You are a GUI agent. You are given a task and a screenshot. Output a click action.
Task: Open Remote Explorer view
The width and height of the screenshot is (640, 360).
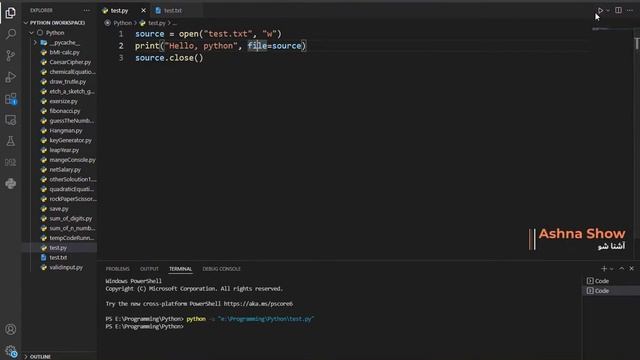[11, 120]
